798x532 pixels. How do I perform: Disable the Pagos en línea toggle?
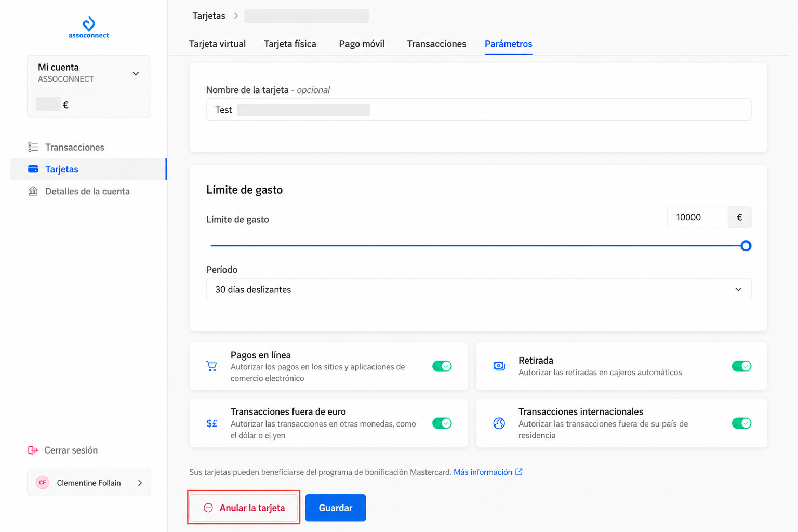442,366
